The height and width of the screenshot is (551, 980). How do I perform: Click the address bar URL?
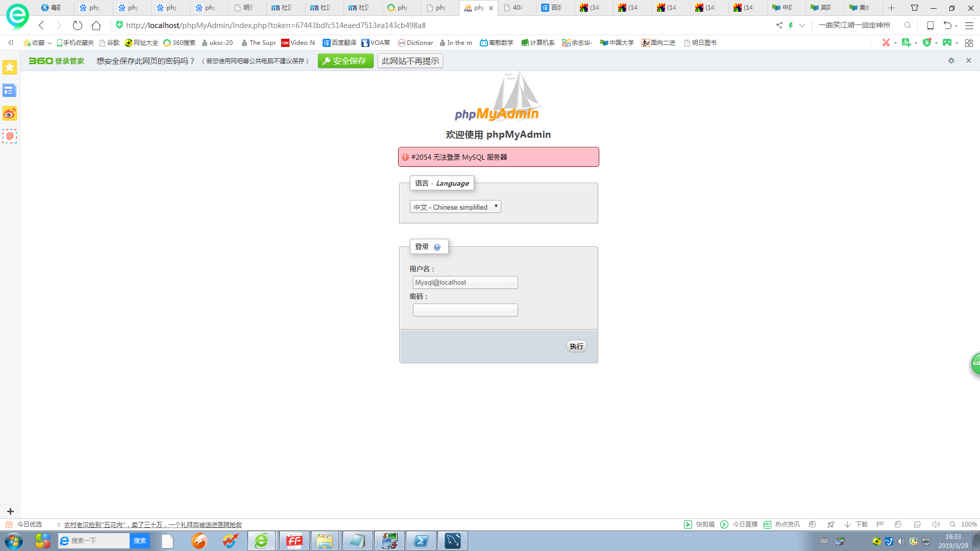[x=276, y=25]
